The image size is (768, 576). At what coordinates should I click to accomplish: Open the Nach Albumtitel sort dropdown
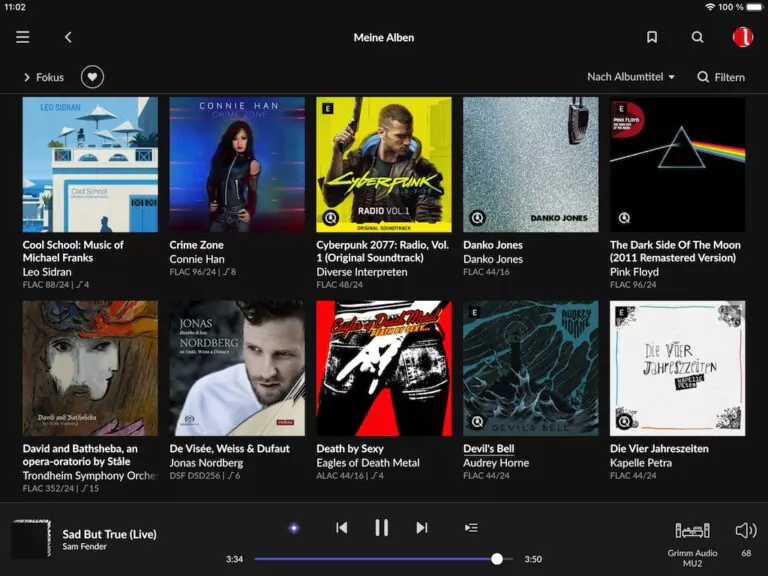[630, 77]
